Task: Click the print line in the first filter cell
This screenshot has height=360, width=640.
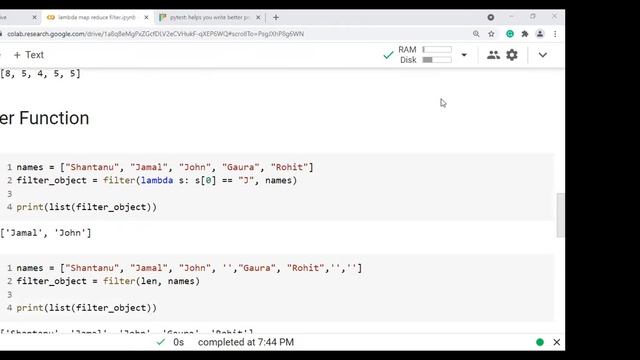Action: click(x=87, y=207)
